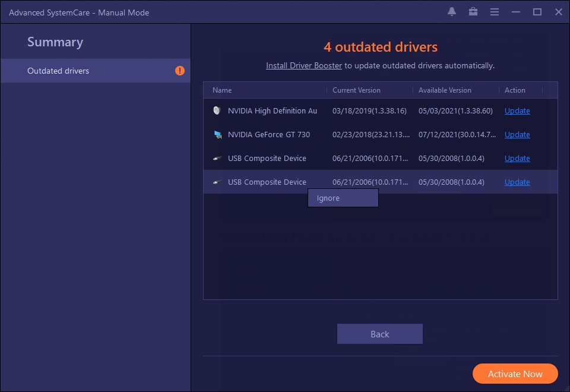Screen dimensions: 570x392
Task: Select the Outdated drivers sidebar item
Action: (x=95, y=71)
